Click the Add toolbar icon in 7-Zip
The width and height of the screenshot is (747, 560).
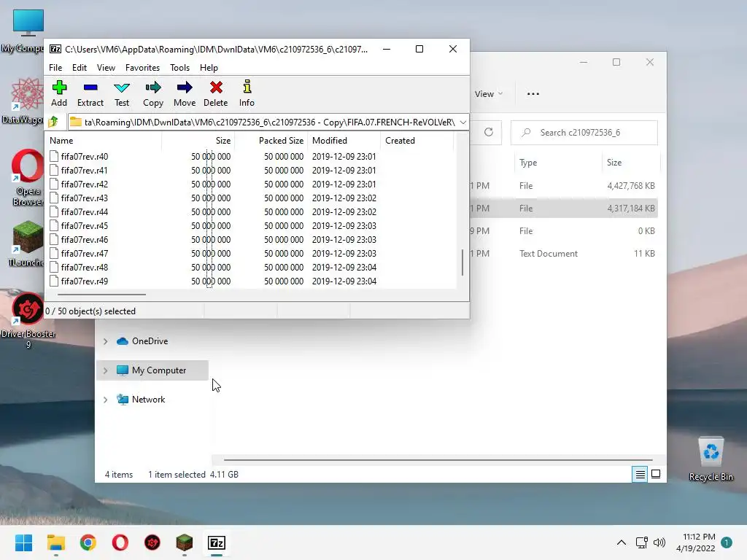tap(59, 87)
